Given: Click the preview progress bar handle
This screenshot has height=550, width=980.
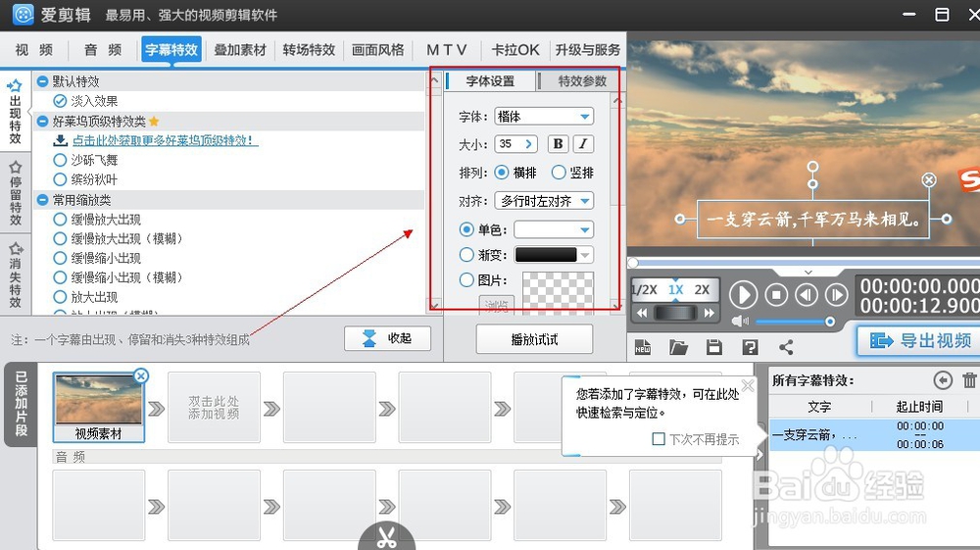Looking at the screenshot, I should pyautogui.click(x=633, y=263).
